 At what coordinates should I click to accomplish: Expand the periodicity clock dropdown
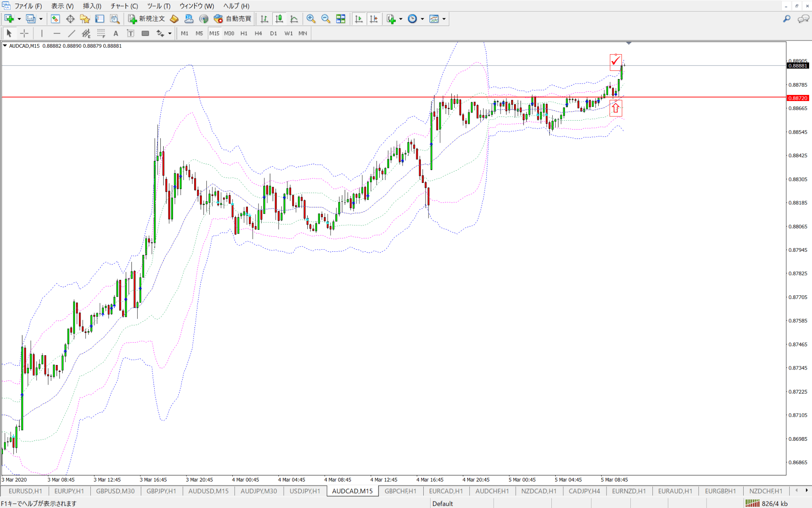tap(422, 19)
